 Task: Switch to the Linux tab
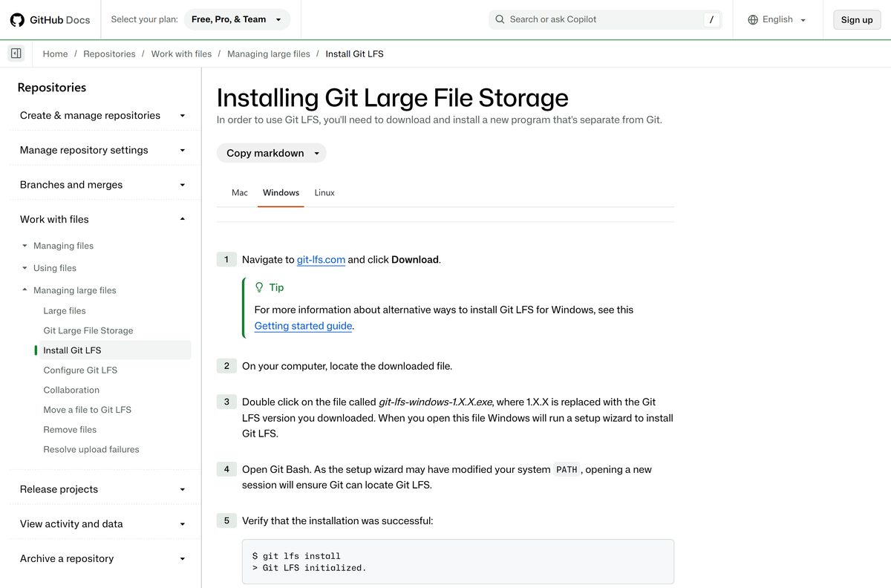pyautogui.click(x=324, y=192)
